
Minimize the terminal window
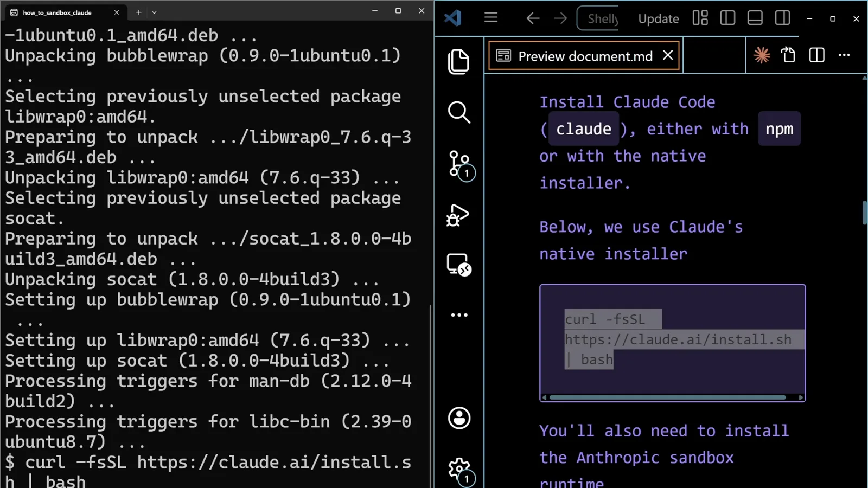[374, 11]
